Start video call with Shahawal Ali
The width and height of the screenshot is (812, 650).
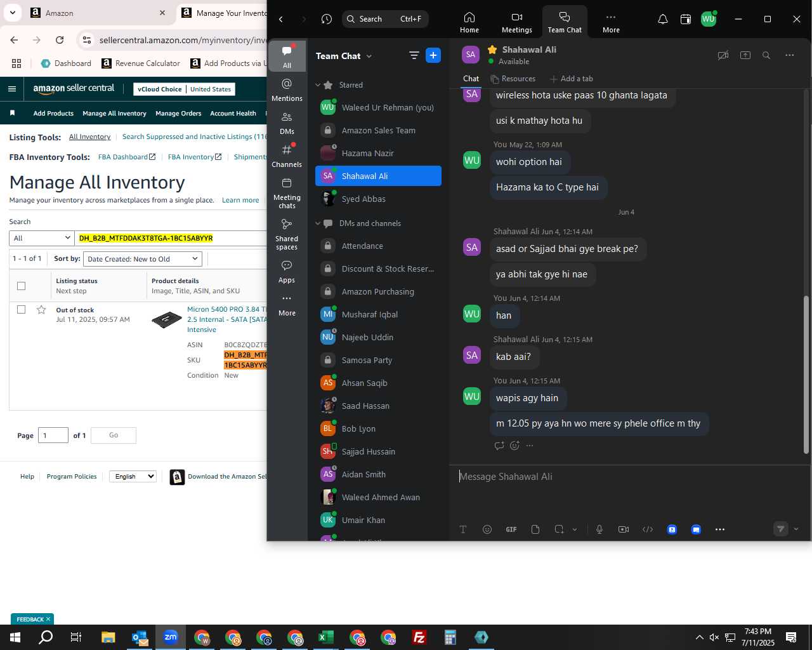point(723,55)
